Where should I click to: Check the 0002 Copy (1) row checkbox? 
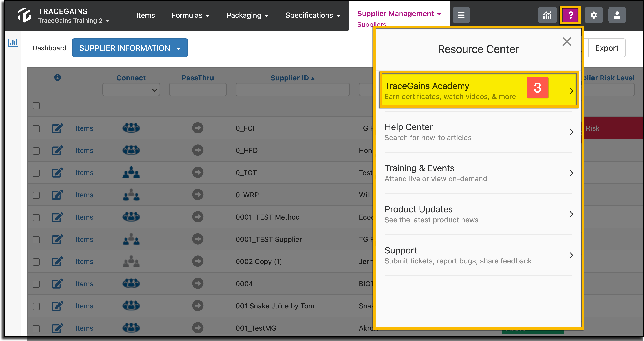36,262
